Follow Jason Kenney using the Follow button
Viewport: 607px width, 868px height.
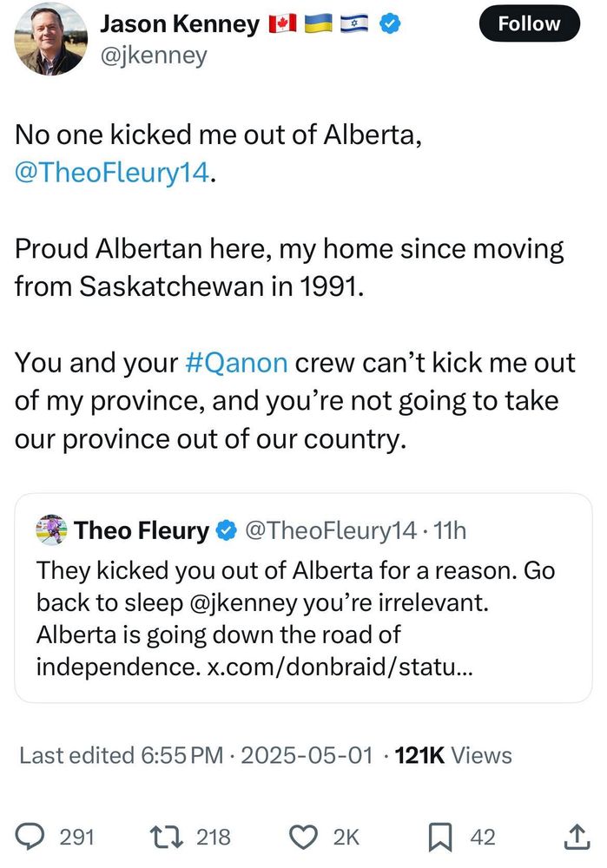529,23
